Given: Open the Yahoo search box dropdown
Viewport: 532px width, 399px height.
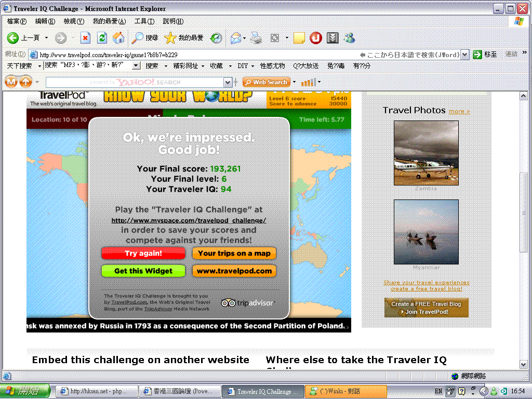Looking at the screenshot, I should [x=228, y=82].
